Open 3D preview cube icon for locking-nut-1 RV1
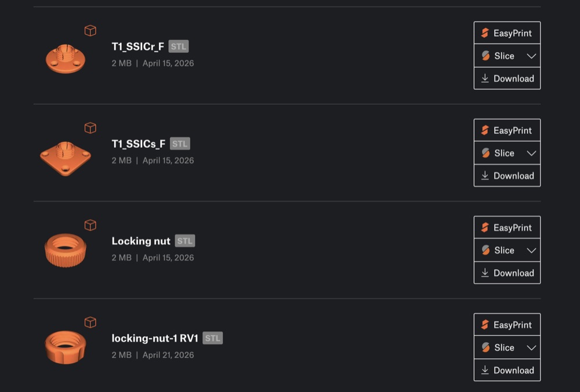 click(90, 322)
